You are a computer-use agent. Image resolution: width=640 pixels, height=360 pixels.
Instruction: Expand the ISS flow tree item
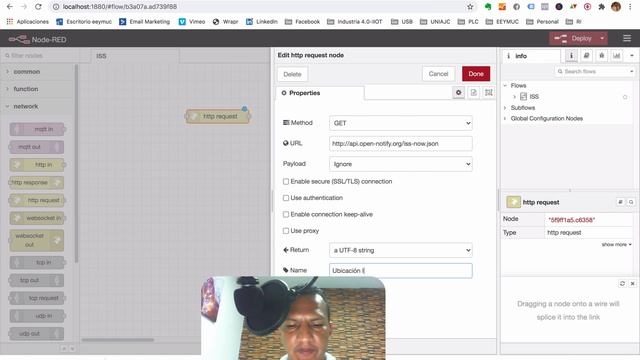514,97
